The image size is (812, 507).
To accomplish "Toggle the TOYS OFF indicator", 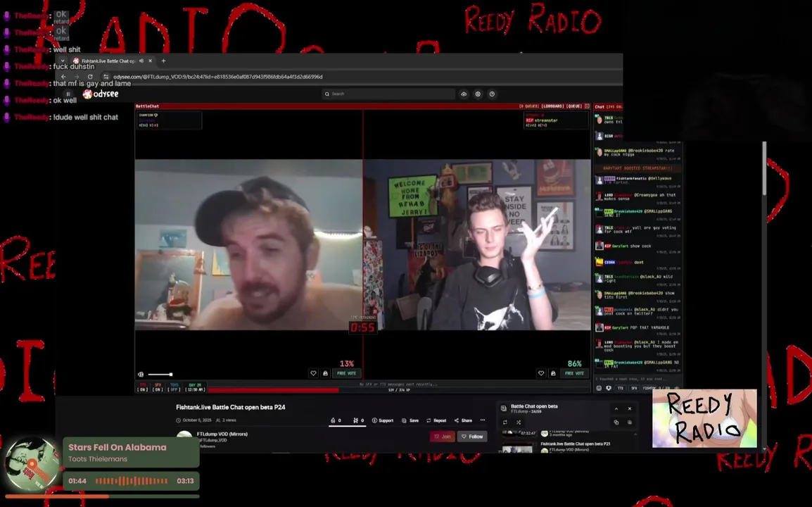I will (175, 388).
